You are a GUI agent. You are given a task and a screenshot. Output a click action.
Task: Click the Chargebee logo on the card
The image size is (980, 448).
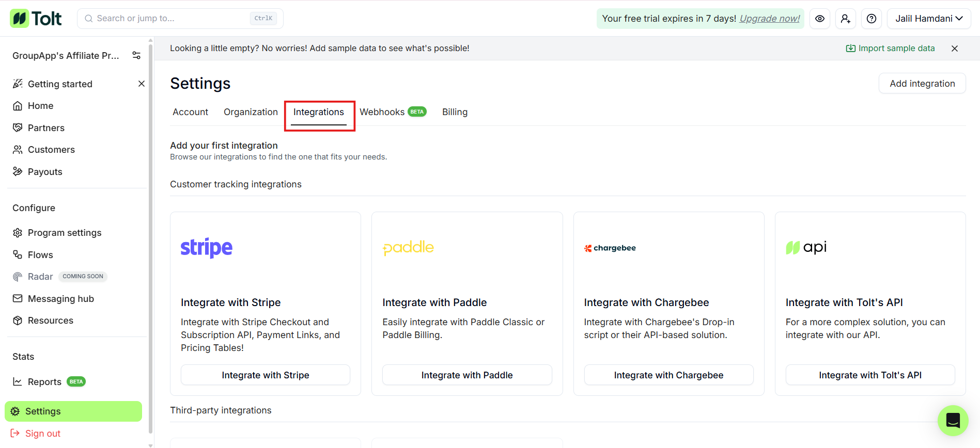610,248
